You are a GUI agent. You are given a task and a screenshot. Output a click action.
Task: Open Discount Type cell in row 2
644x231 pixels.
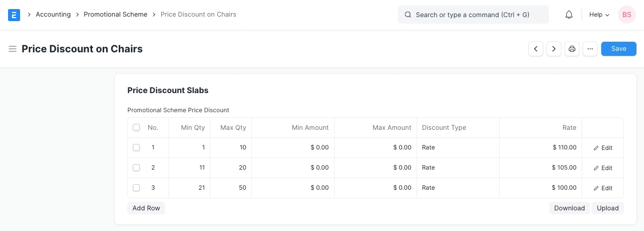click(457, 168)
